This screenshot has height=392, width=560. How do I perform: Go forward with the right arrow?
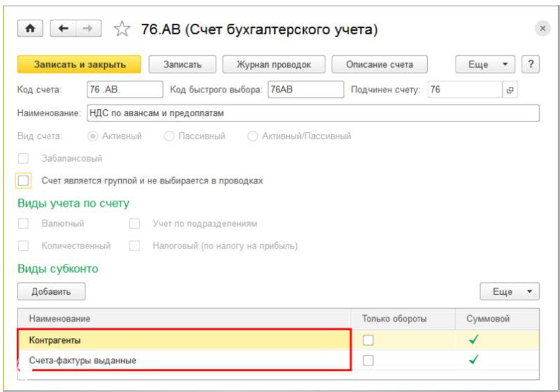coord(87,29)
